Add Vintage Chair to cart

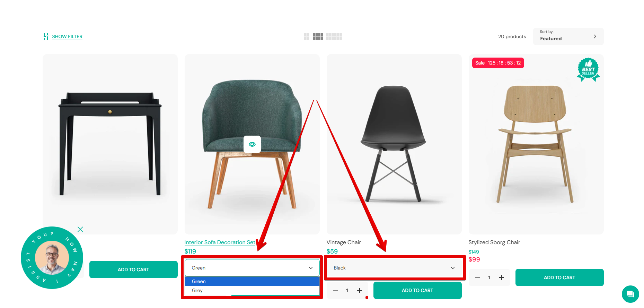click(x=417, y=290)
